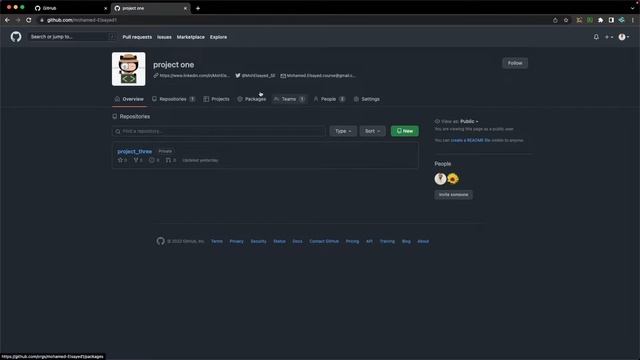This screenshot has width=640, height=360.
Task: Open the Status footer link
Action: click(279, 242)
